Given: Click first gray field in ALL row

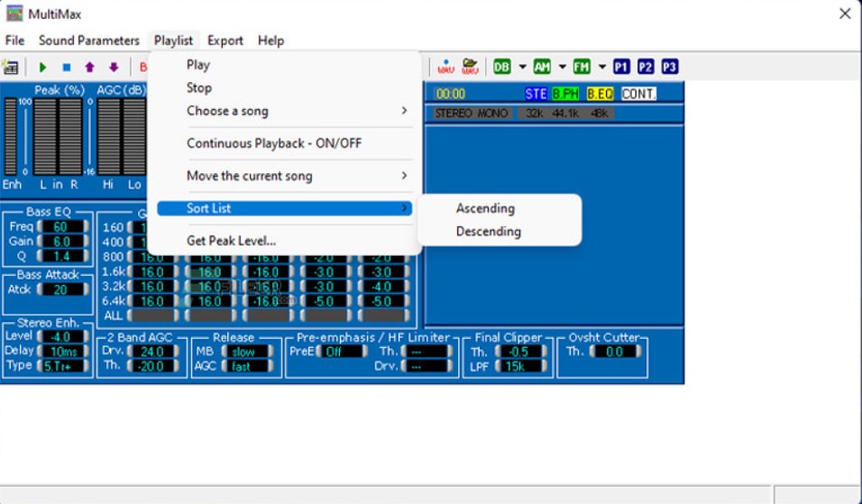Looking at the screenshot, I should point(152,316).
